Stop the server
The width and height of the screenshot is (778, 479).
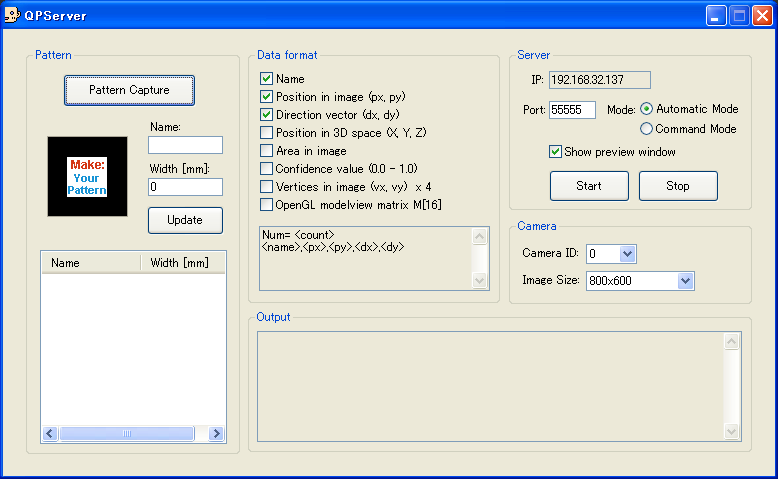[x=678, y=186]
